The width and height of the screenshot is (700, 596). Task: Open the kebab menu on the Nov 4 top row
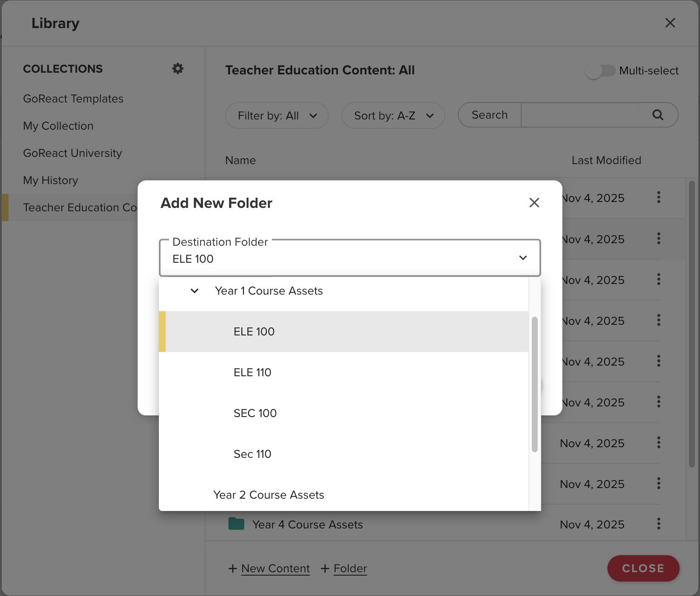(659, 198)
